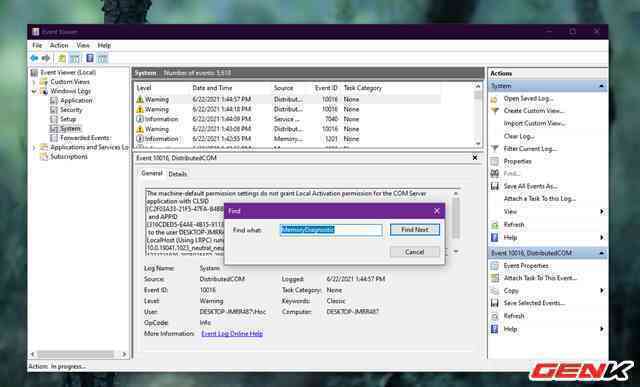Open the File menu

[37, 45]
